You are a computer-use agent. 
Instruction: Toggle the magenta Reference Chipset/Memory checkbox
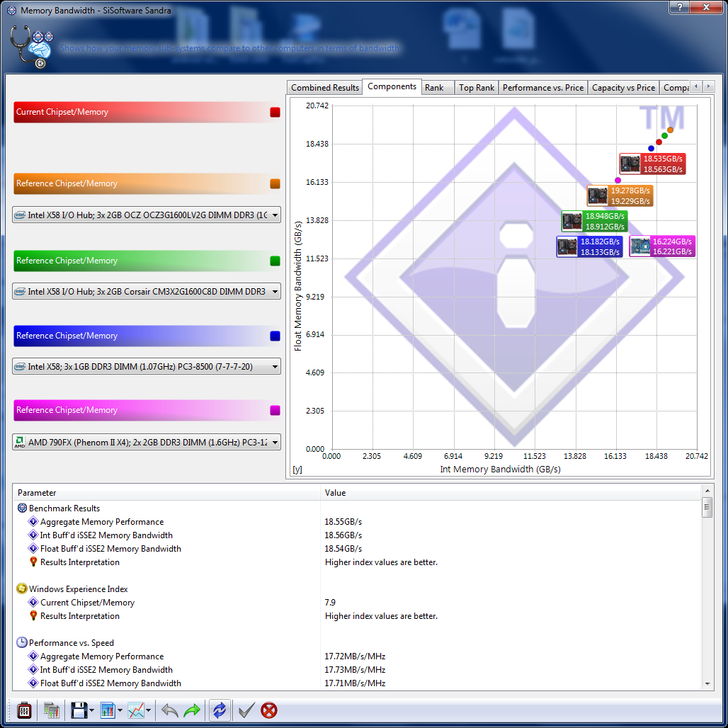pyautogui.click(x=275, y=410)
